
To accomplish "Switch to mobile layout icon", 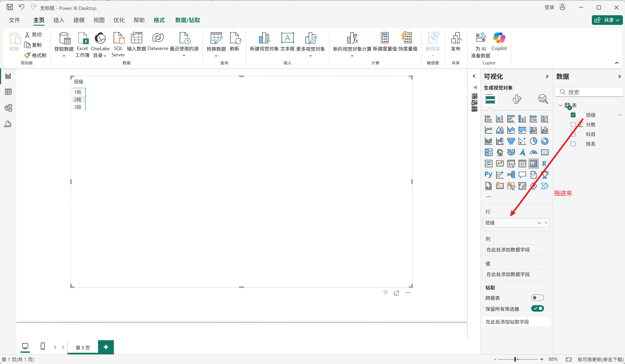I will (43, 346).
